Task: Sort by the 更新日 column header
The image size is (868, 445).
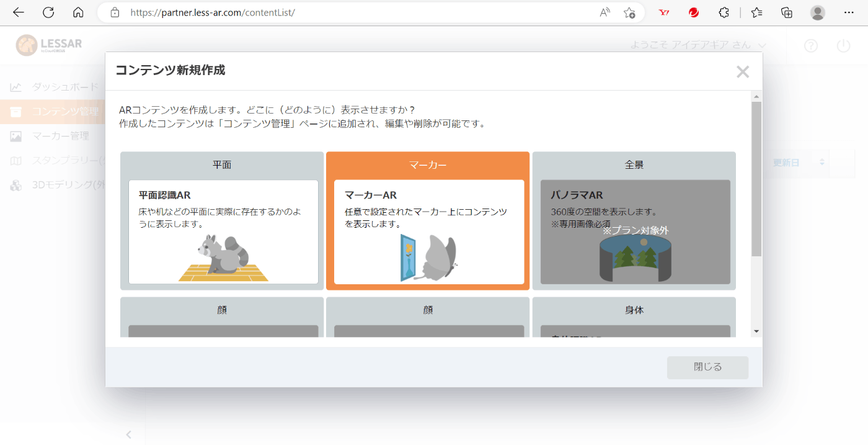Action: click(786, 163)
